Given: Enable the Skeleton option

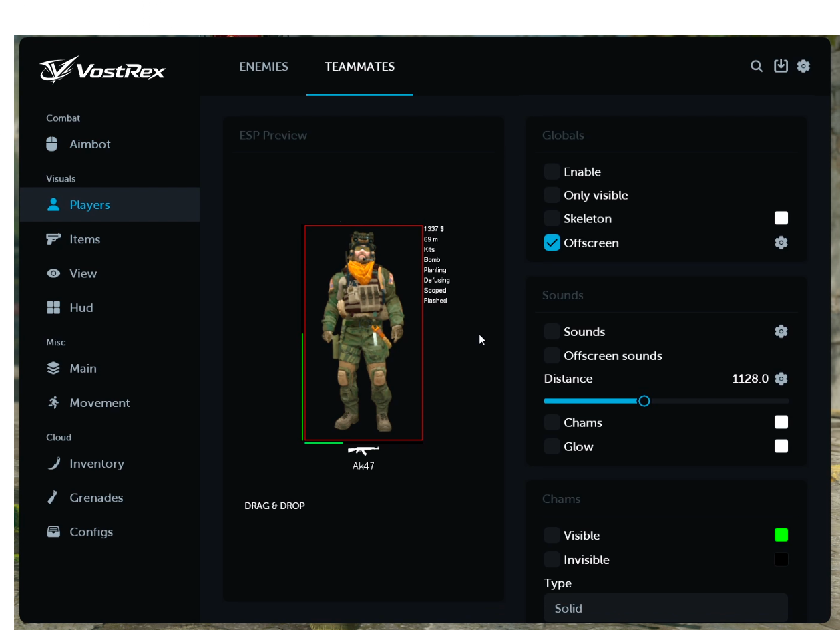Looking at the screenshot, I should click(552, 218).
